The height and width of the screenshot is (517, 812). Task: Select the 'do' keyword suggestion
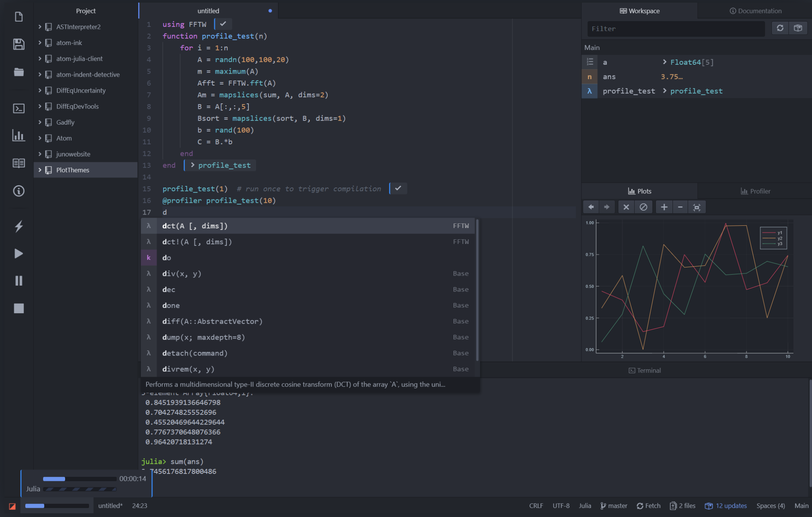point(308,258)
